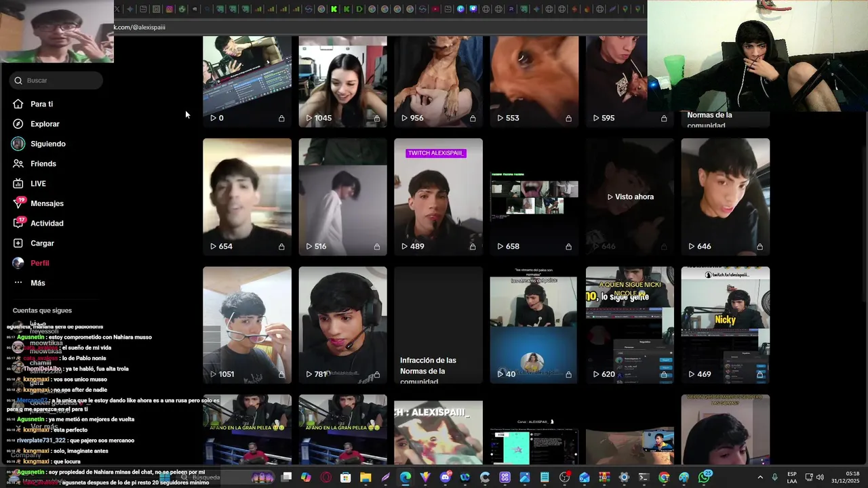This screenshot has width=868, height=488.
Task: Open Nicki Nicole video with 620 views
Action: click(x=630, y=325)
